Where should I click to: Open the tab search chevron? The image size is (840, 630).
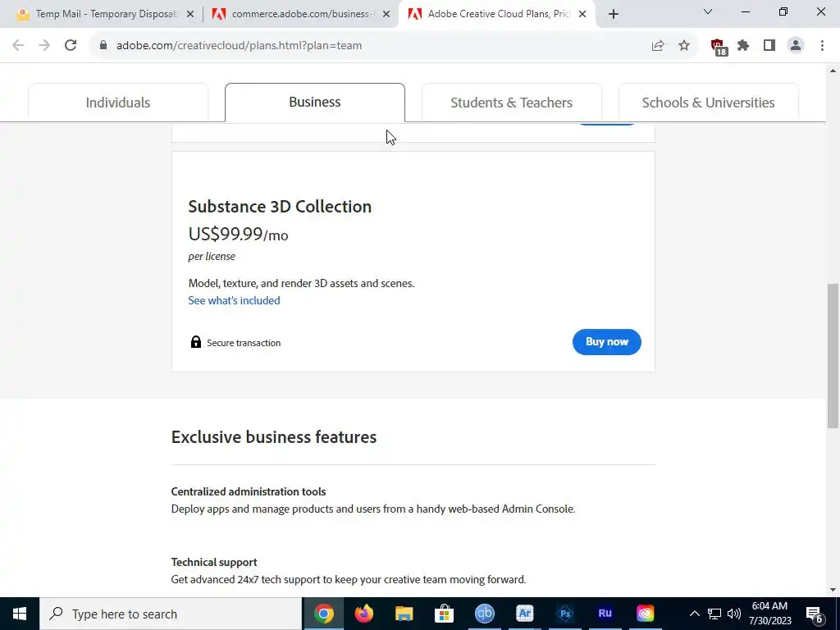[708, 11]
